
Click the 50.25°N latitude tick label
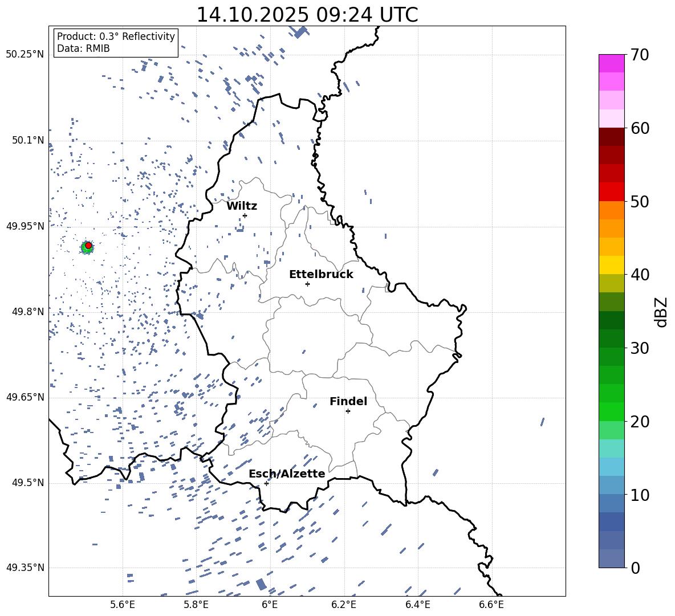click(x=25, y=54)
